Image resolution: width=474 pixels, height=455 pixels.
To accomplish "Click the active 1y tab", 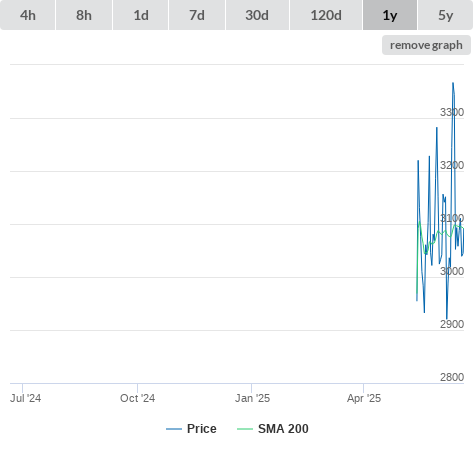I will coord(390,15).
